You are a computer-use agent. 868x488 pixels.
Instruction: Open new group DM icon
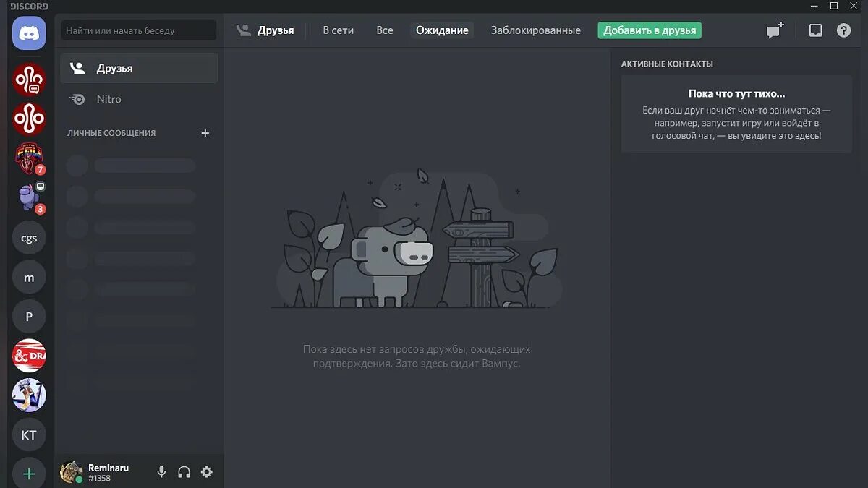(775, 30)
